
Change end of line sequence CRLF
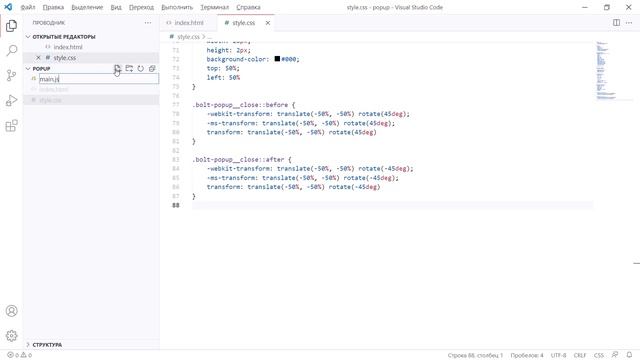[580, 355]
